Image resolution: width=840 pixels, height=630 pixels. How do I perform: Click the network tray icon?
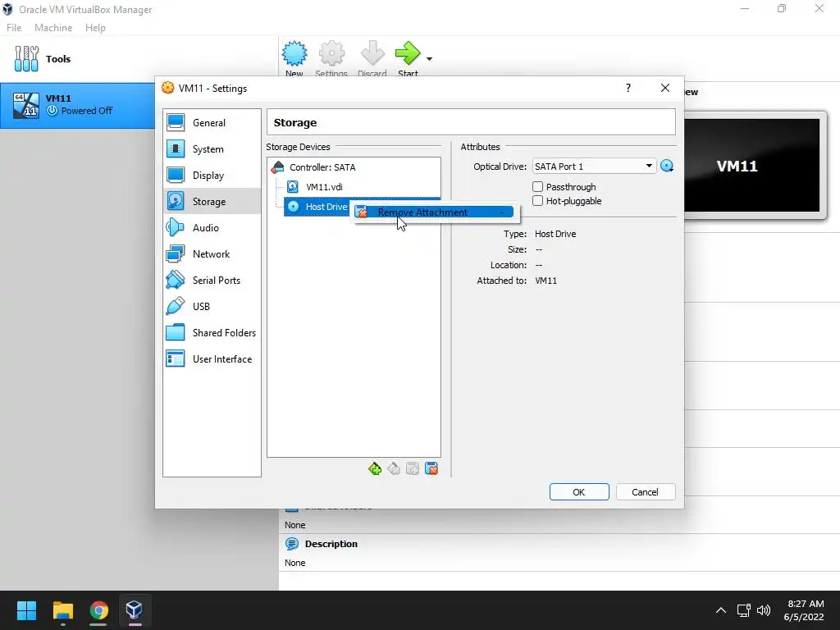click(x=743, y=610)
